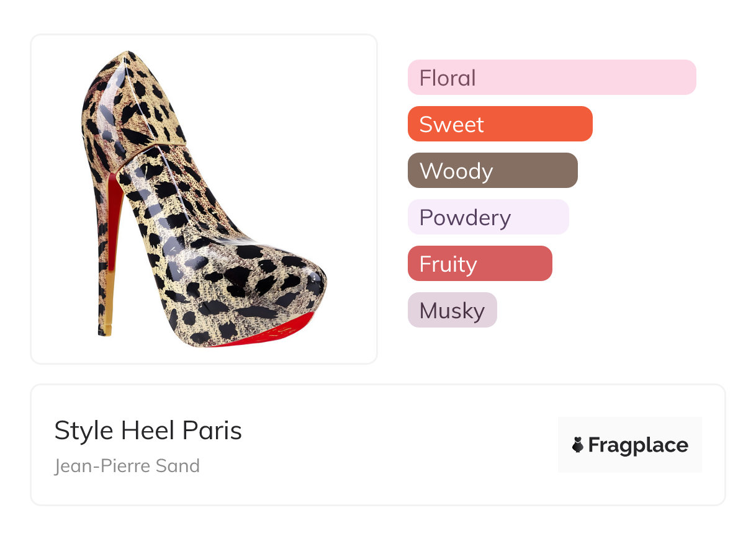Click the Powdery label text
756x536 pixels.
[x=465, y=218]
